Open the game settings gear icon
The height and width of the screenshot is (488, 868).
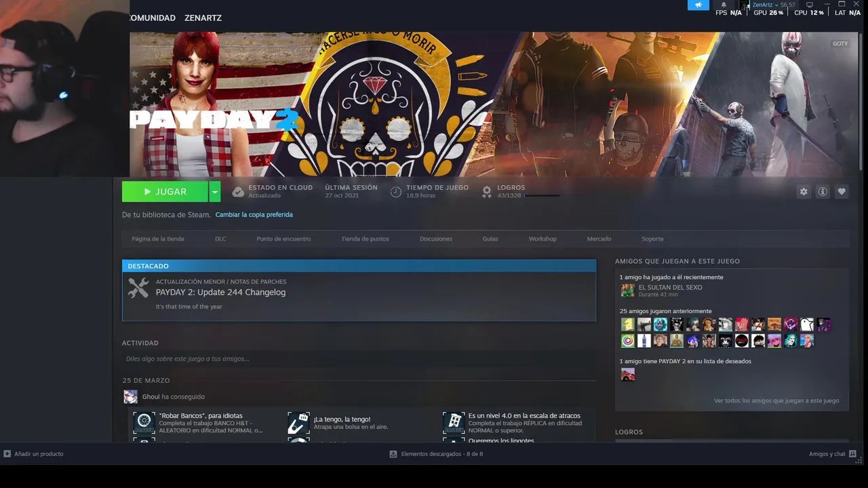[804, 192]
